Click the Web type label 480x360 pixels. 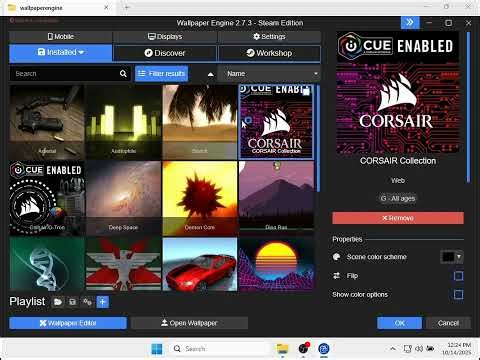click(398, 181)
